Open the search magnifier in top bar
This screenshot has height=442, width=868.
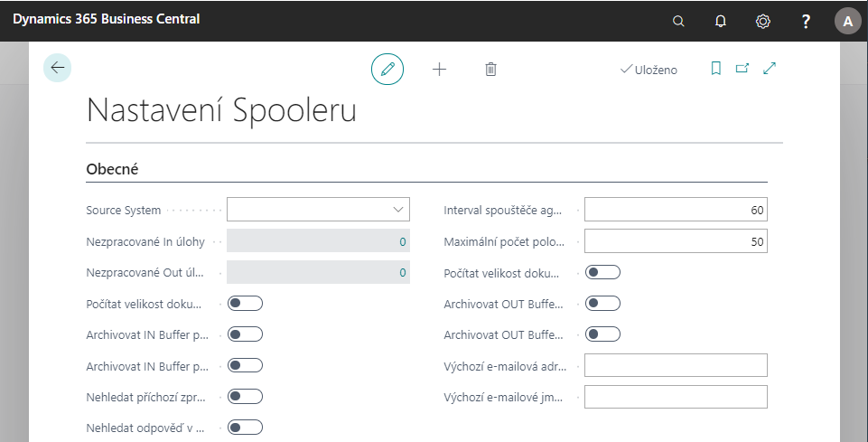[679, 21]
